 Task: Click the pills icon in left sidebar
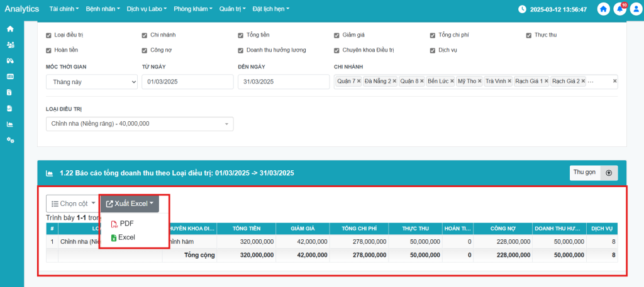coord(10,61)
